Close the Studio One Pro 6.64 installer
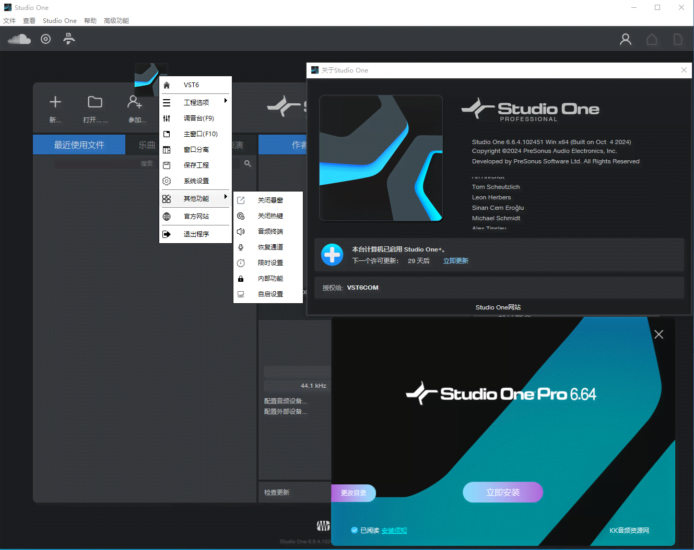 click(x=659, y=335)
